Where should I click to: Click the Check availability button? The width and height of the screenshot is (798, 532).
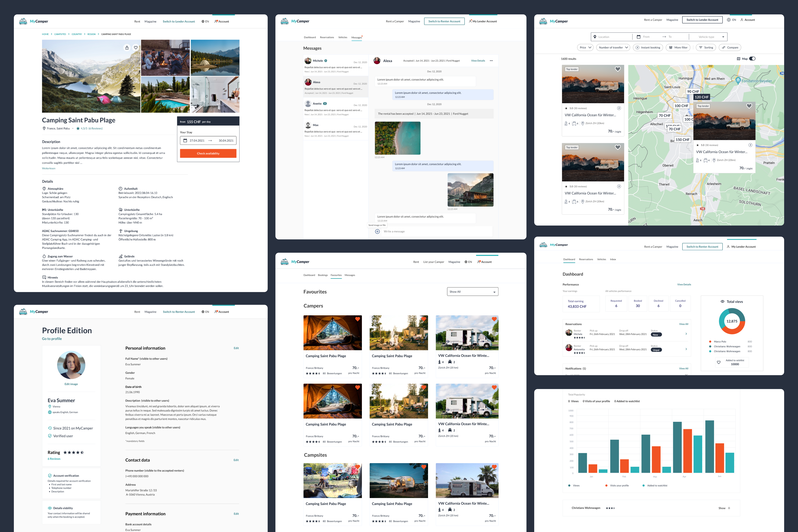coord(208,153)
